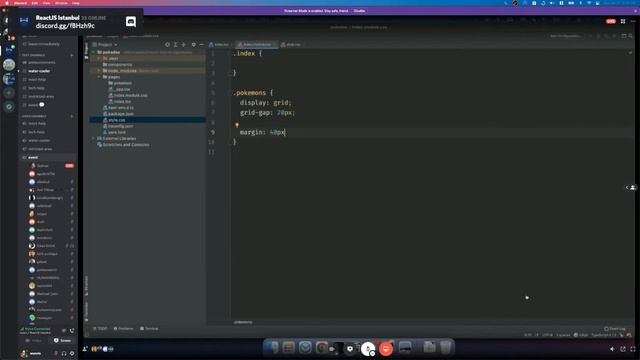Click the Screen share button
The image size is (640, 360).
[63, 340]
